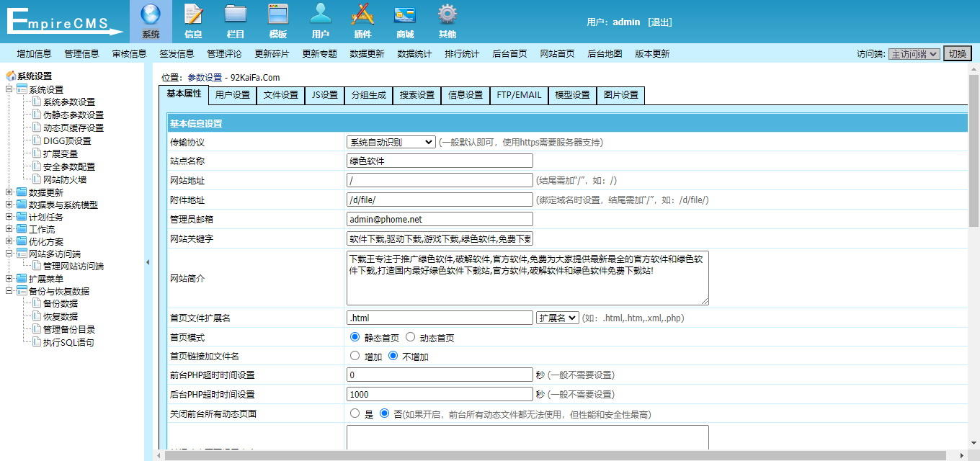Open the 版本更新 menu link

(x=652, y=54)
